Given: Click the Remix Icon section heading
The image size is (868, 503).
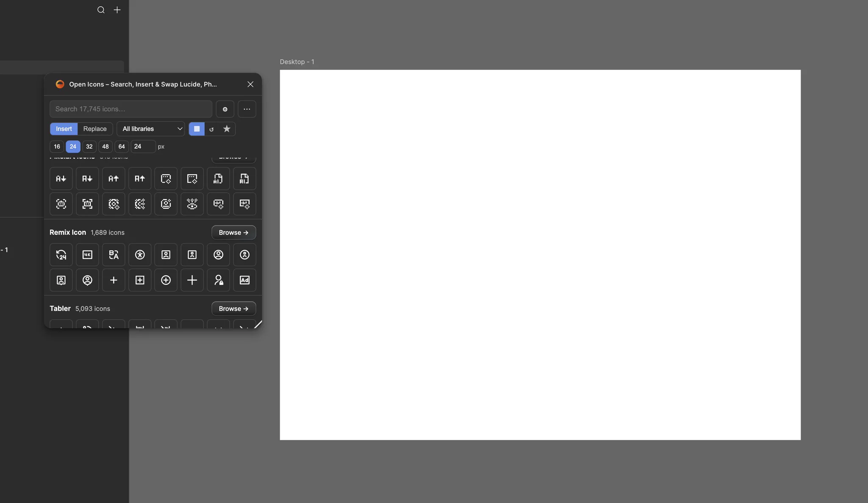Looking at the screenshot, I should (x=68, y=232).
